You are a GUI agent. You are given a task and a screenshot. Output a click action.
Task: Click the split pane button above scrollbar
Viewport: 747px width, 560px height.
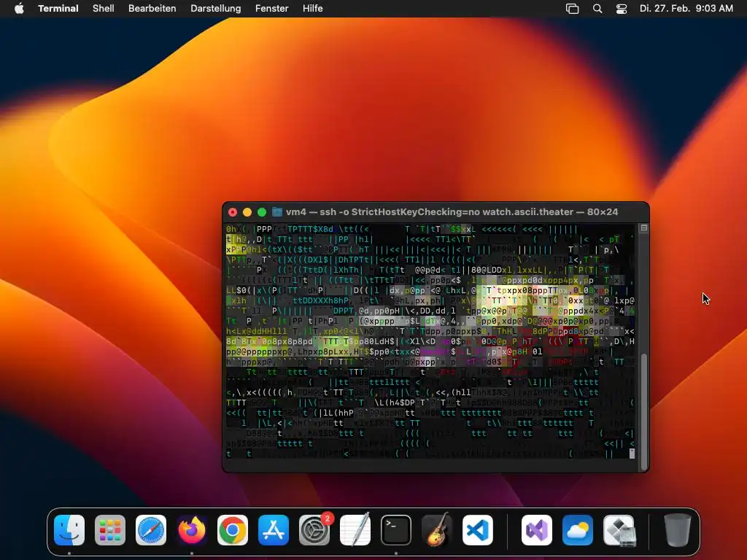tap(644, 228)
